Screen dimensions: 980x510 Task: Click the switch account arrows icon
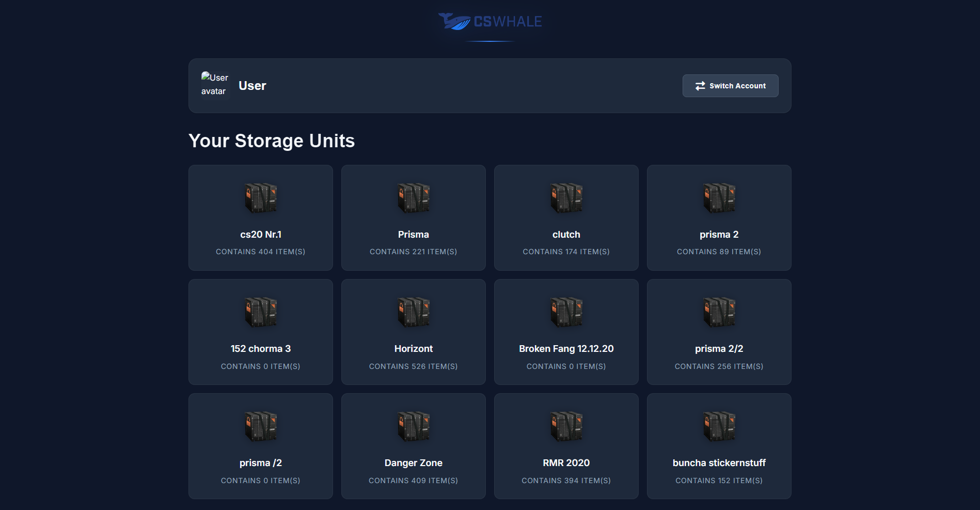tap(700, 86)
